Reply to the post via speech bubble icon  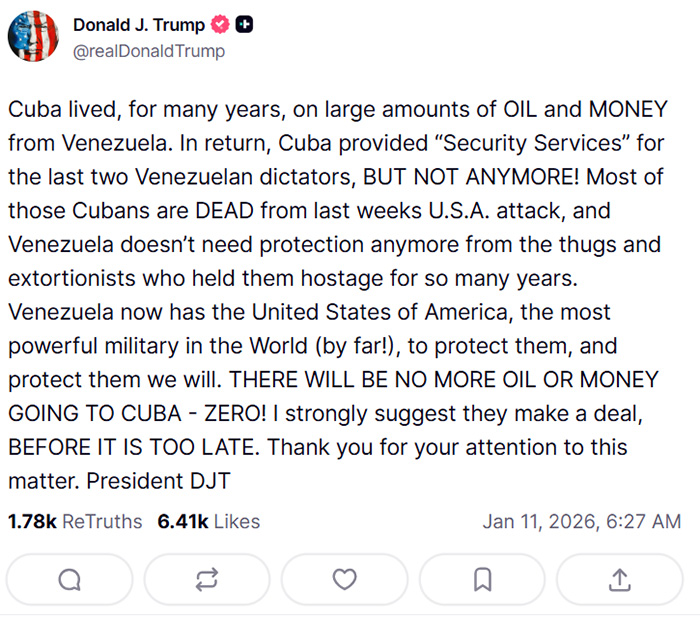[x=69, y=579]
